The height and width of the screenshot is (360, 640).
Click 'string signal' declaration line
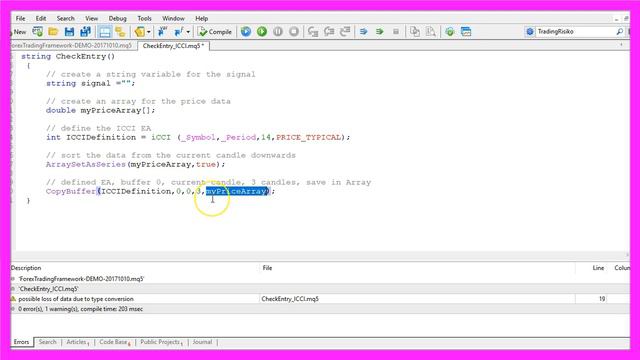point(90,83)
